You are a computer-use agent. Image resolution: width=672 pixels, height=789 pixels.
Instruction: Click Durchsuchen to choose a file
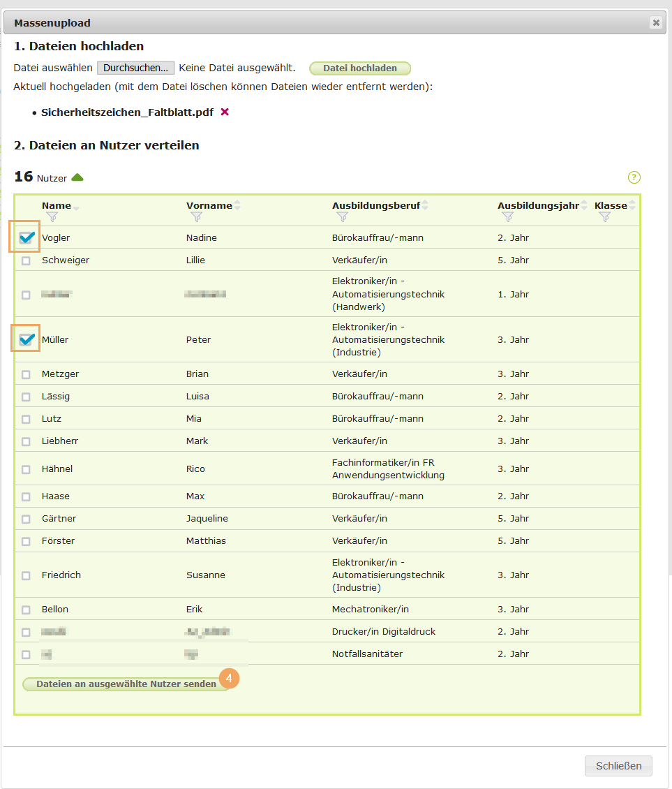click(x=135, y=68)
